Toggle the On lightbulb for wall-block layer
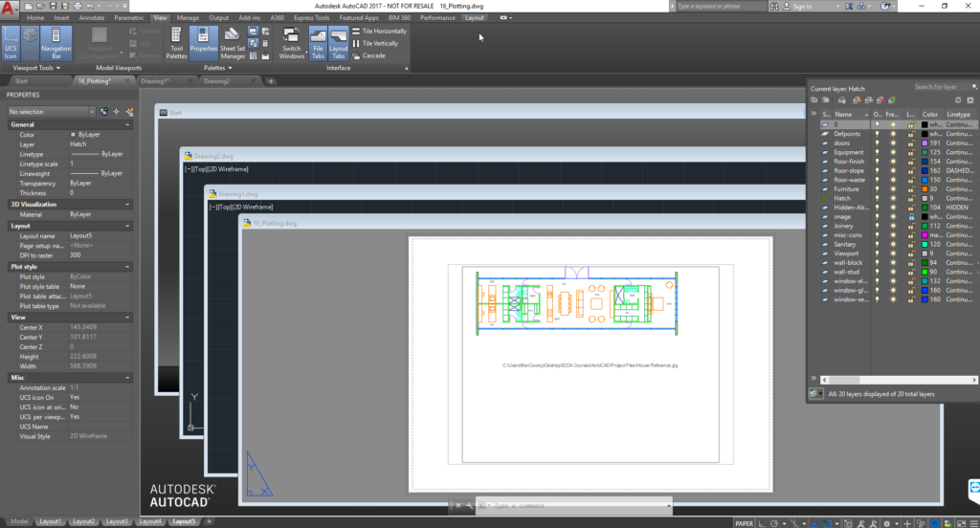This screenshot has height=528, width=980. tap(877, 263)
